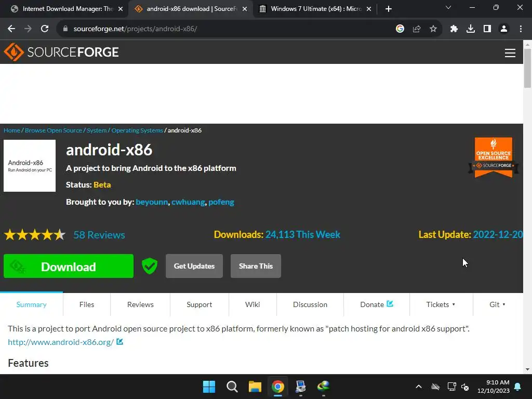Open taskbar Search icon
532x399 pixels.
[x=232, y=387]
